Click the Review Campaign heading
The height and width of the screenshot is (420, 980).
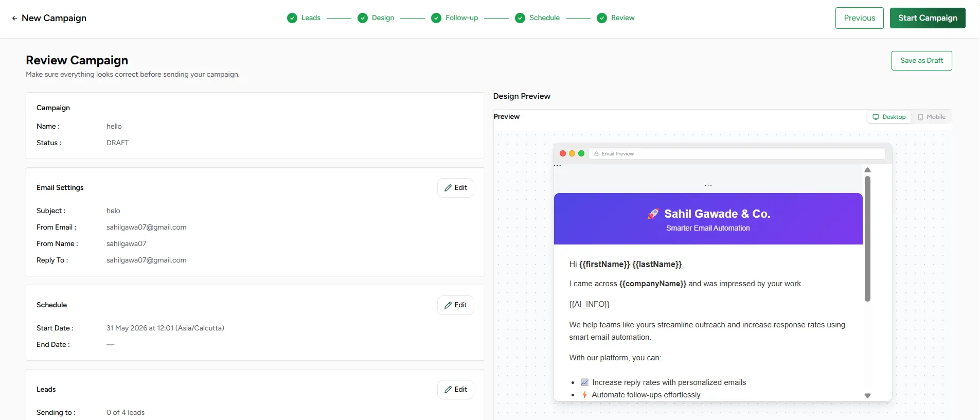point(77,60)
